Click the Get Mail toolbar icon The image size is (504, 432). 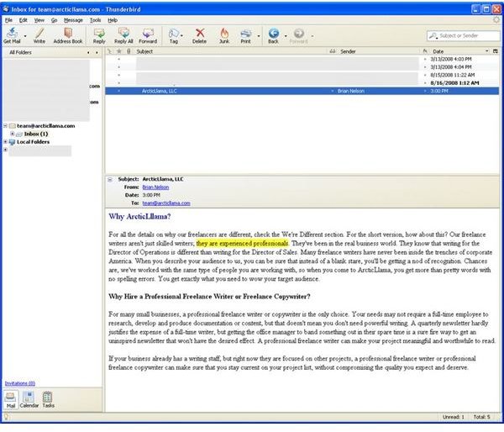point(12,35)
